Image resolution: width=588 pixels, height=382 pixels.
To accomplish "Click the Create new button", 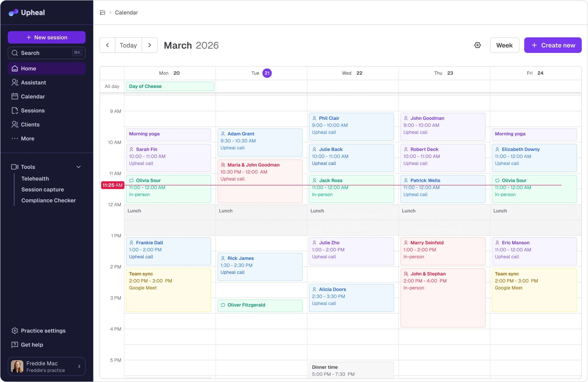I will [553, 45].
